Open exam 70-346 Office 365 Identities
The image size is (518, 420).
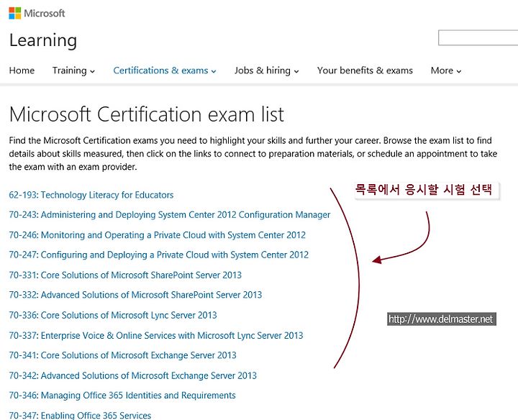pos(122,396)
